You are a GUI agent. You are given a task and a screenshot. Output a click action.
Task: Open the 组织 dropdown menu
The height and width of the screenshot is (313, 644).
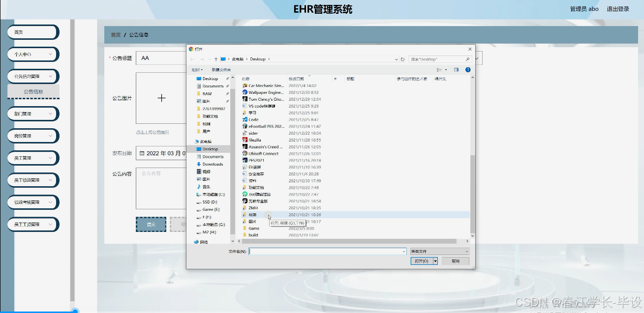pyautogui.click(x=197, y=69)
